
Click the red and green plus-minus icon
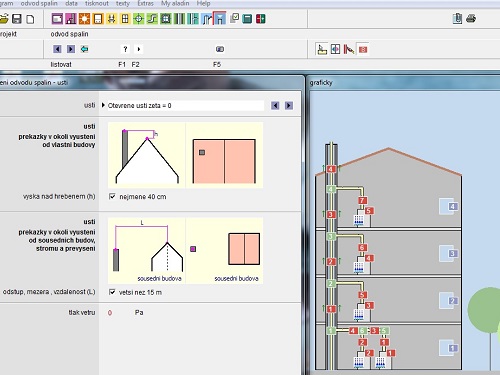coord(261,19)
